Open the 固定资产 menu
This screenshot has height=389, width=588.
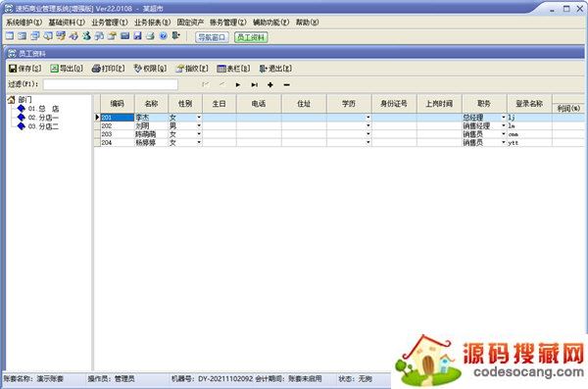(190, 23)
